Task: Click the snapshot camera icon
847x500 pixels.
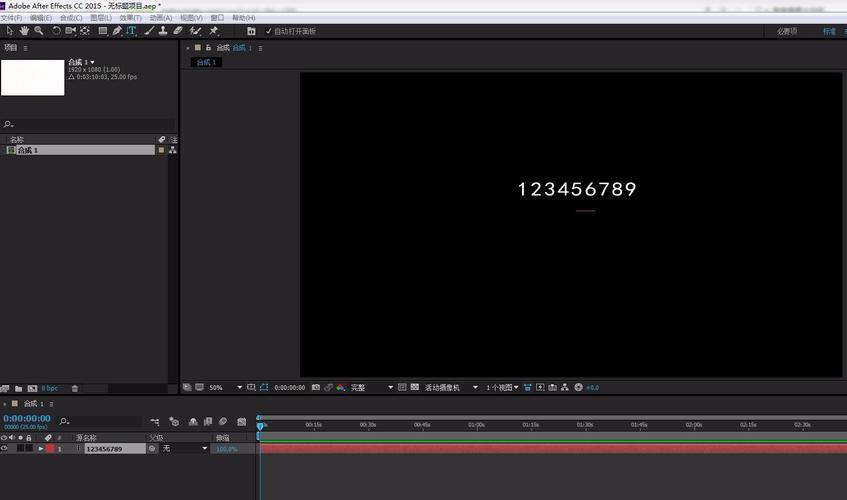Action: 316,387
